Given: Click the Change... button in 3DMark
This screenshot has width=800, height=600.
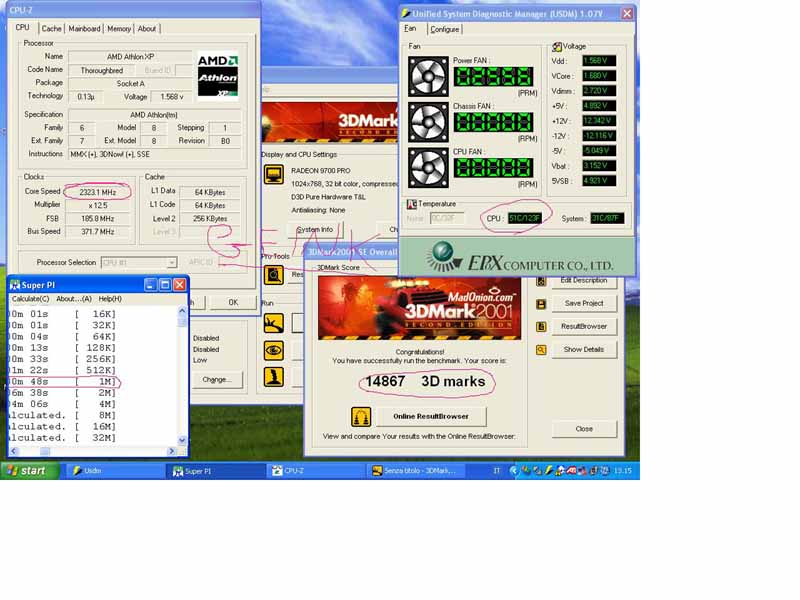Looking at the screenshot, I should point(217,380).
